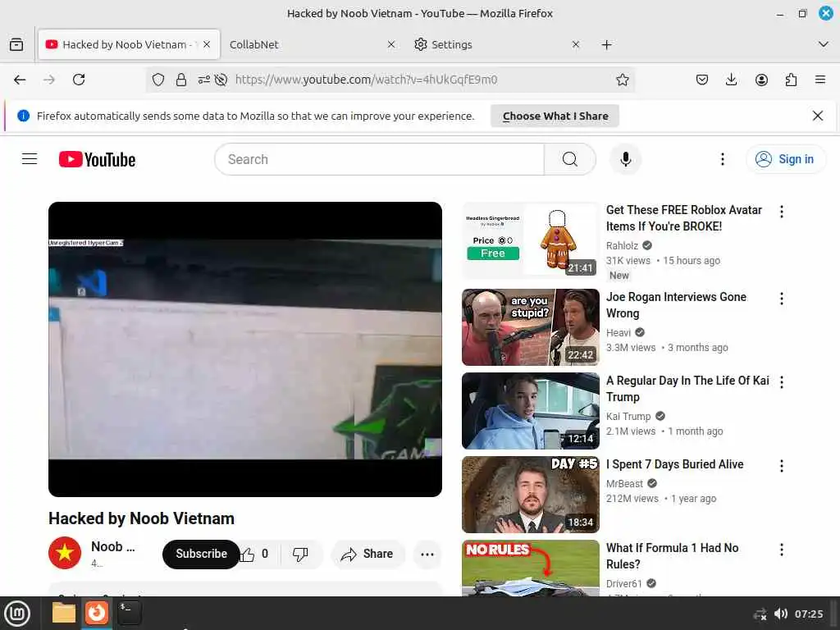Open the I Spent 7 Days Buried Alive thumbnail
Image resolution: width=840 pixels, height=630 pixels.
[x=531, y=495]
